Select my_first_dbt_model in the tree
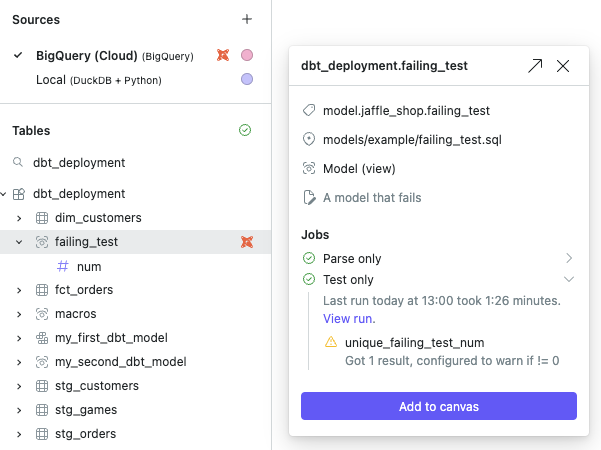This screenshot has width=601, height=450. 111,338
